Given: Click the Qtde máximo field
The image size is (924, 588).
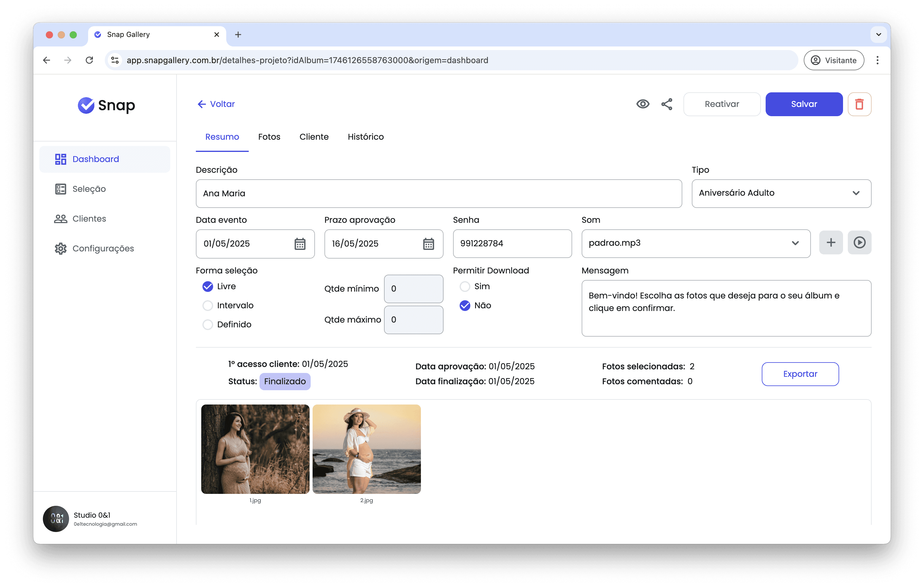Looking at the screenshot, I should point(413,320).
